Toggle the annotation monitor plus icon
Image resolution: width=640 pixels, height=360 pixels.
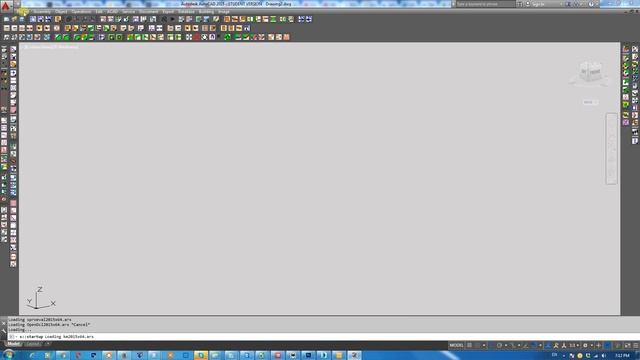pos(599,345)
